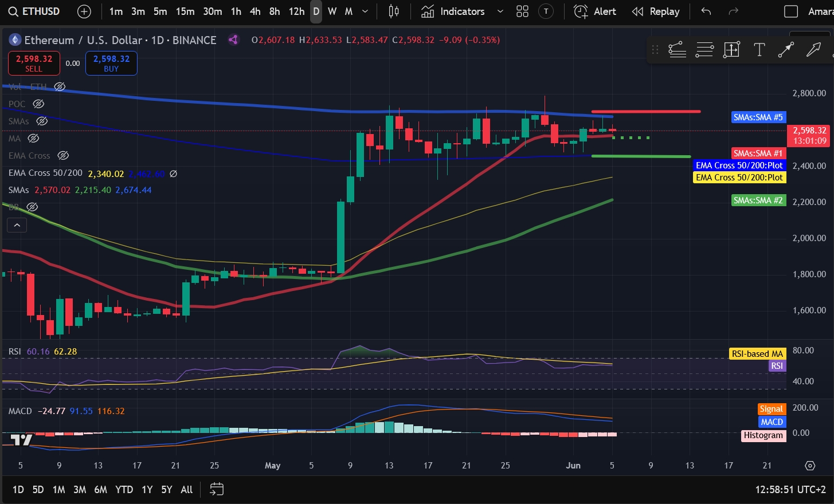The image size is (834, 504).
Task: Open the candlestick chart type selector
Action: tap(394, 11)
